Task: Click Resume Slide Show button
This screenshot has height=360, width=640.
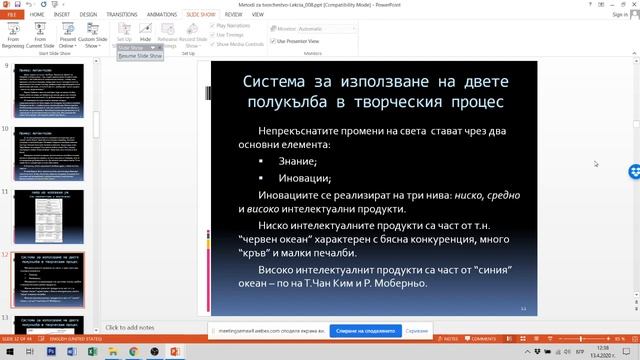Action: pyautogui.click(x=140, y=56)
